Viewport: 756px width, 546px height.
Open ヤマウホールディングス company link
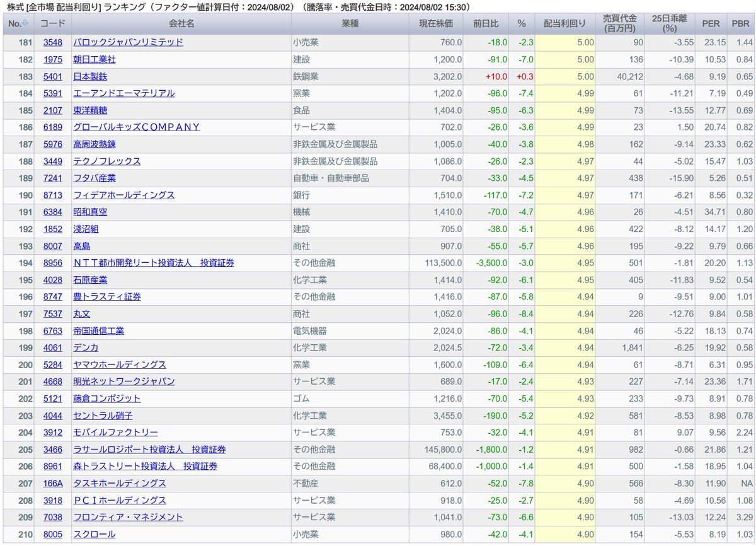[x=120, y=365]
